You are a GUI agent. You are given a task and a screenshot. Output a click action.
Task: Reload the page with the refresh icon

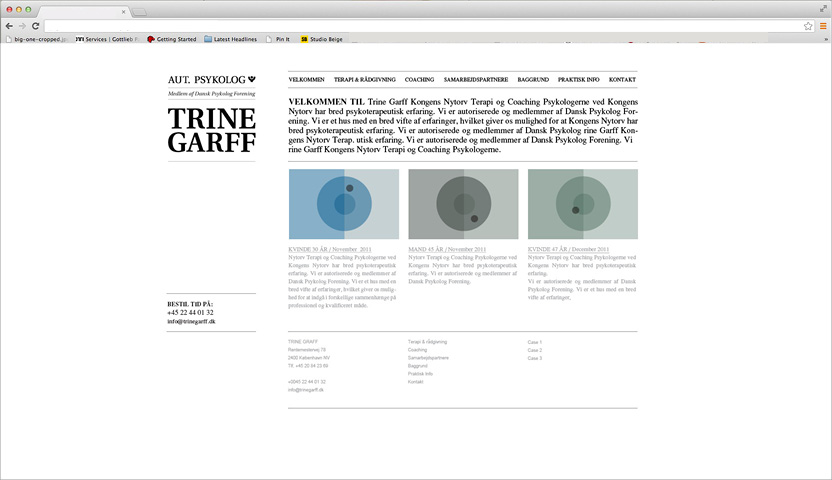pos(36,26)
